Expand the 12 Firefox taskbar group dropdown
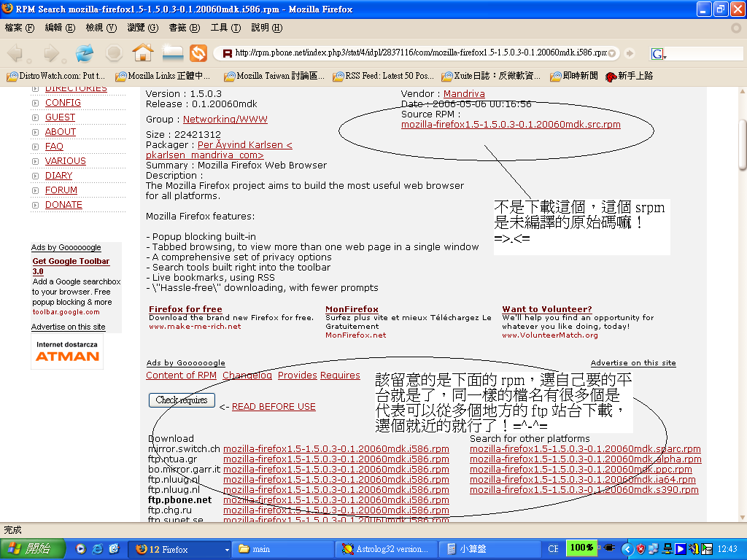This screenshot has width=747, height=560. pyautogui.click(x=227, y=549)
